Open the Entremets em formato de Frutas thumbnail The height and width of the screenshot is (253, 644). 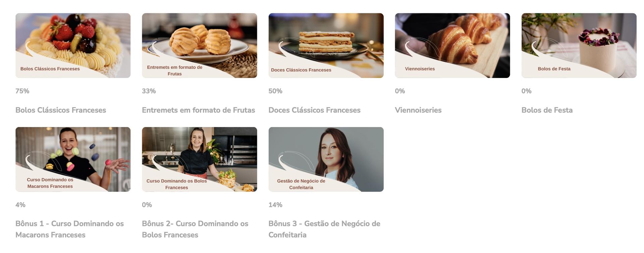199,45
